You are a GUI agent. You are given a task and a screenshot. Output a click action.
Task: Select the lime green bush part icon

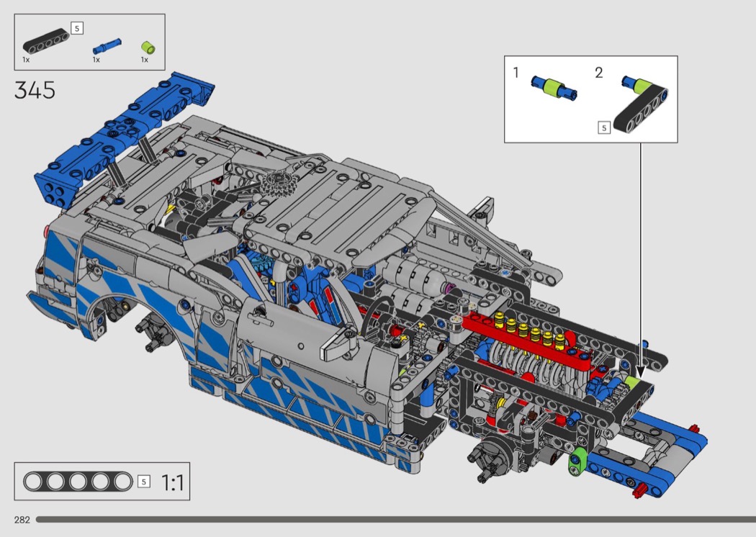tap(148, 48)
